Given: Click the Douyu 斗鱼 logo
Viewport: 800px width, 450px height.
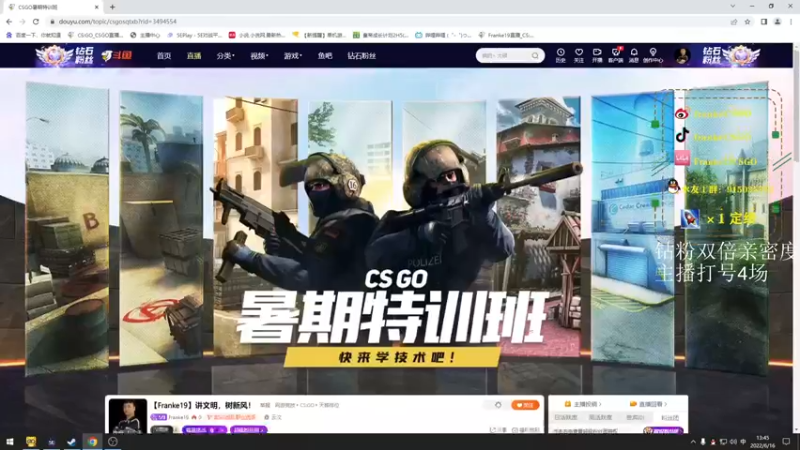Looking at the screenshot, I should tap(117, 55).
